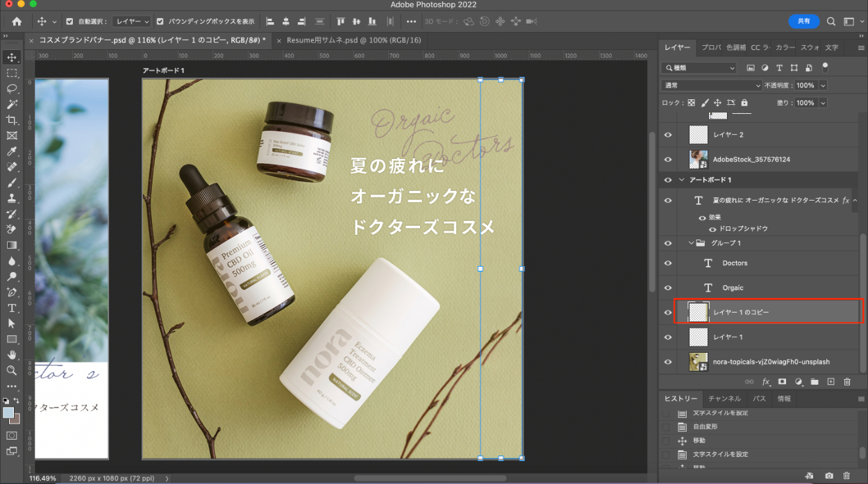Hide the レイヤー 2 layer

[668, 135]
